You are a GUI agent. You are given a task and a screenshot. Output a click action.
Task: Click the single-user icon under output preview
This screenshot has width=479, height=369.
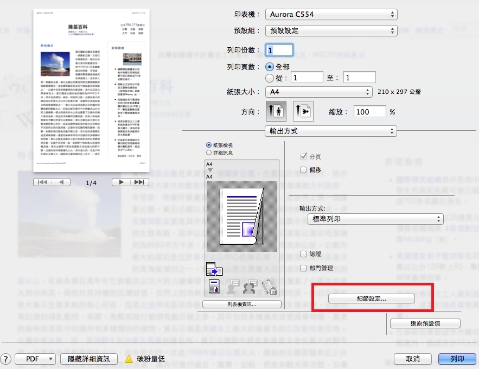(x=233, y=287)
